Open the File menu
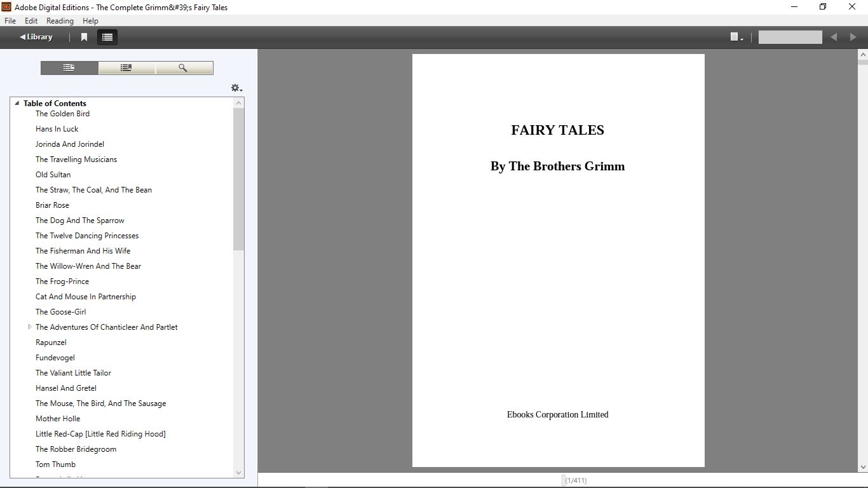Screen dimensions: 868x488 10,21
